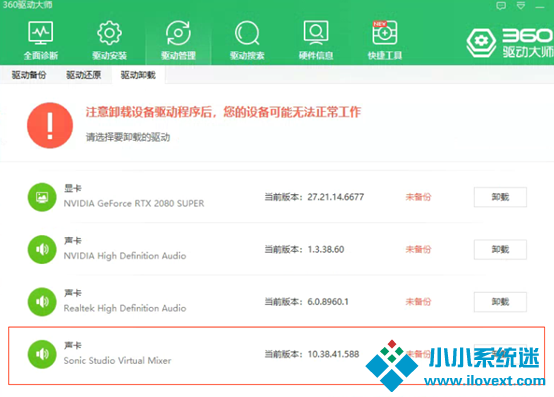Click version 10.38.41.588 text
Screen dimensions: 554x397
tap(333, 354)
